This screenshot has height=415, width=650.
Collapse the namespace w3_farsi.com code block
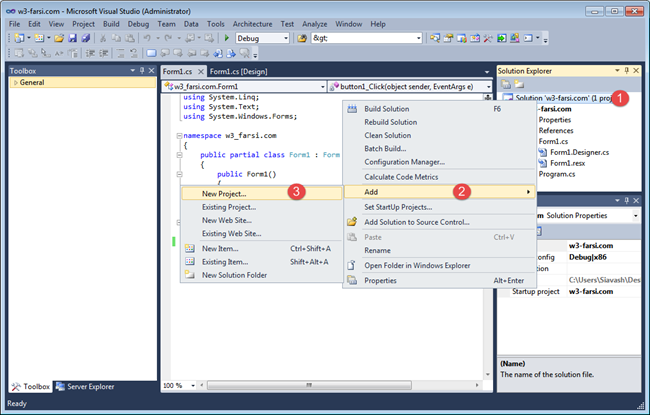[179, 136]
